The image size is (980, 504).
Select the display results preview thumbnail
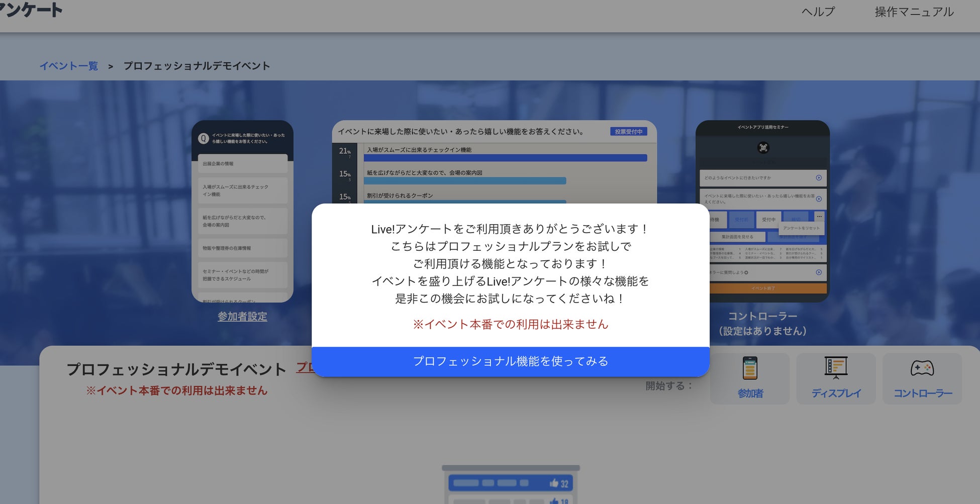(x=495, y=162)
